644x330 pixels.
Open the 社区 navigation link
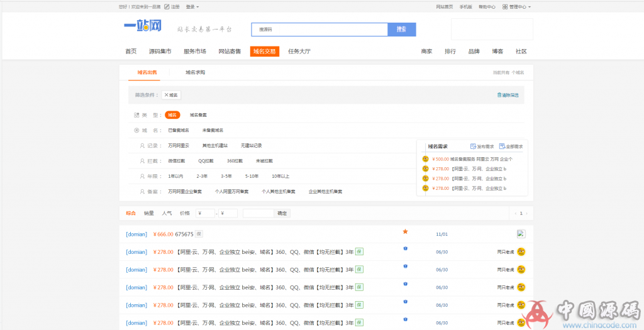[521, 52]
